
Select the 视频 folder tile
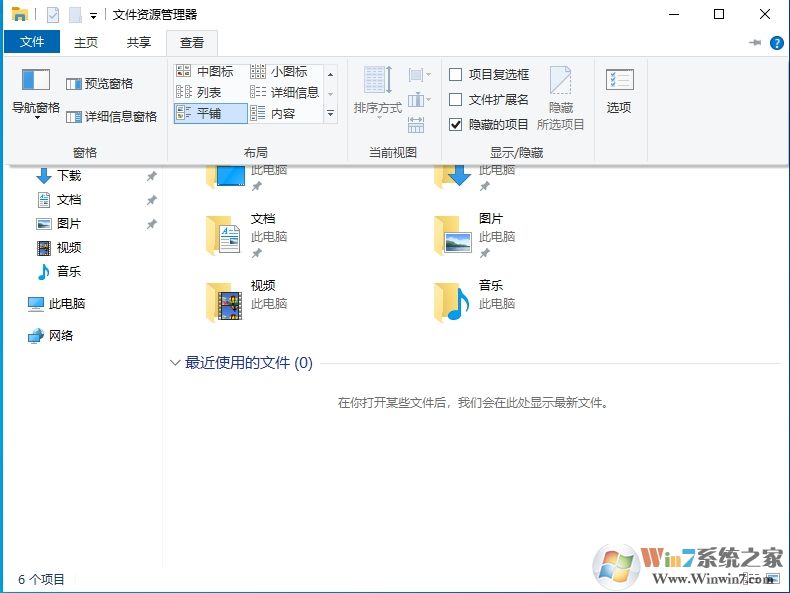point(247,301)
